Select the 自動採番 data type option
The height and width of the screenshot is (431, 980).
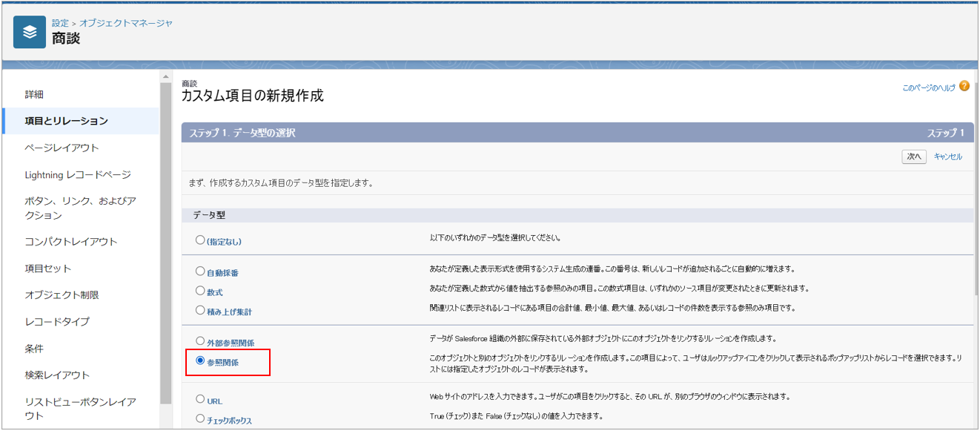200,272
